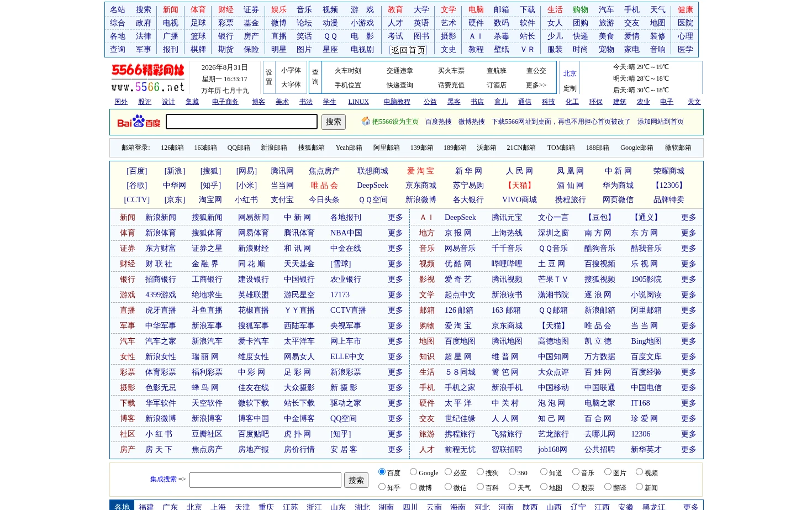Viewport: 812px width, 510px height.
Task: Expand 更多>> in the 查询 panel
Action: (536, 85)
